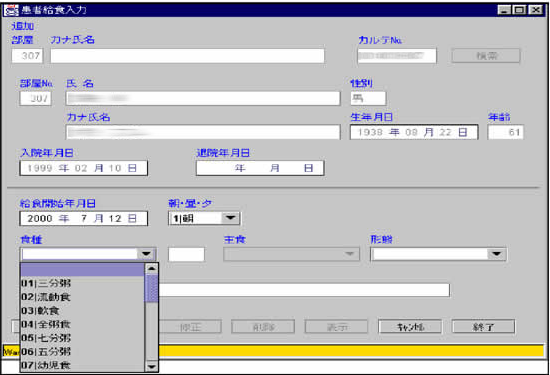Click the list scrollbar up arrow
Viewport: 550px width, 375px height.
click(152, 268)
